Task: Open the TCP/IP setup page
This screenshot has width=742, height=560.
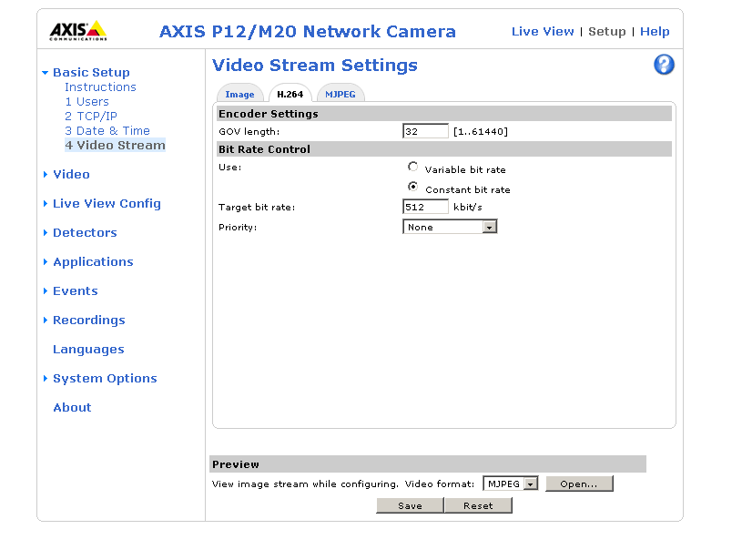Action: pyautogui.click(x=90, y=116)
